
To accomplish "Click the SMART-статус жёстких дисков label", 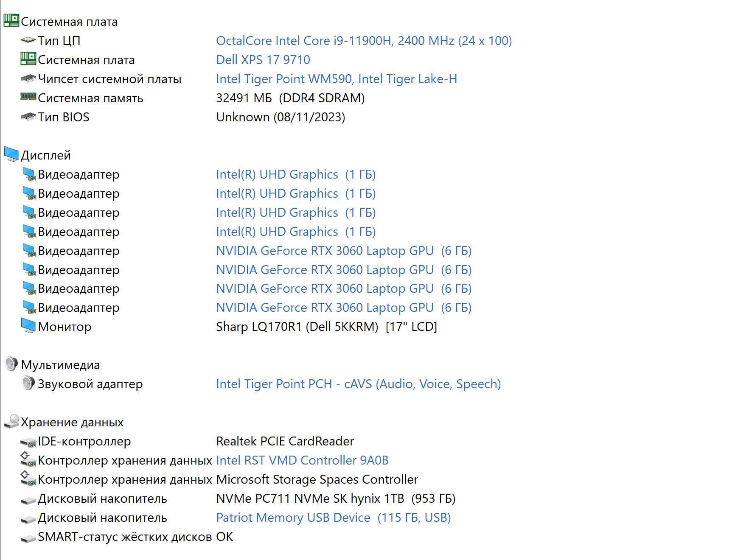I will click(x=125, y=537).
